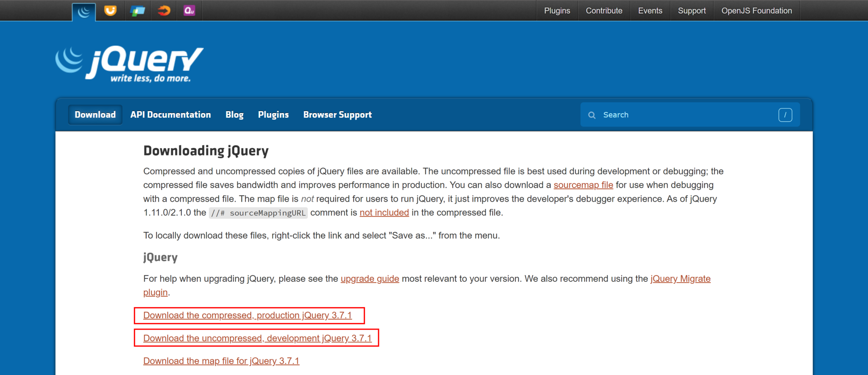Click the slash shortcut icon in search box
This screenshot has width=868, height=375.
click(785, 115)
